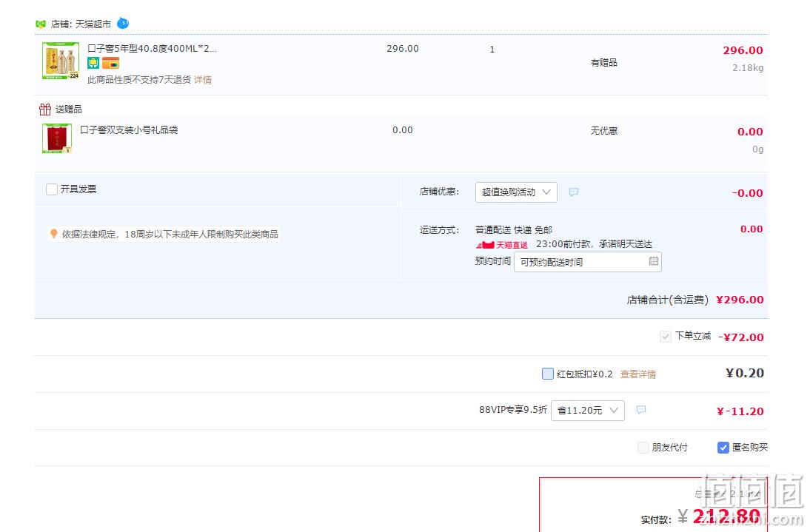Click the ¥-11.20 88VIP discount amount
This screenshot has width=810, height=532.
(740, 411)
